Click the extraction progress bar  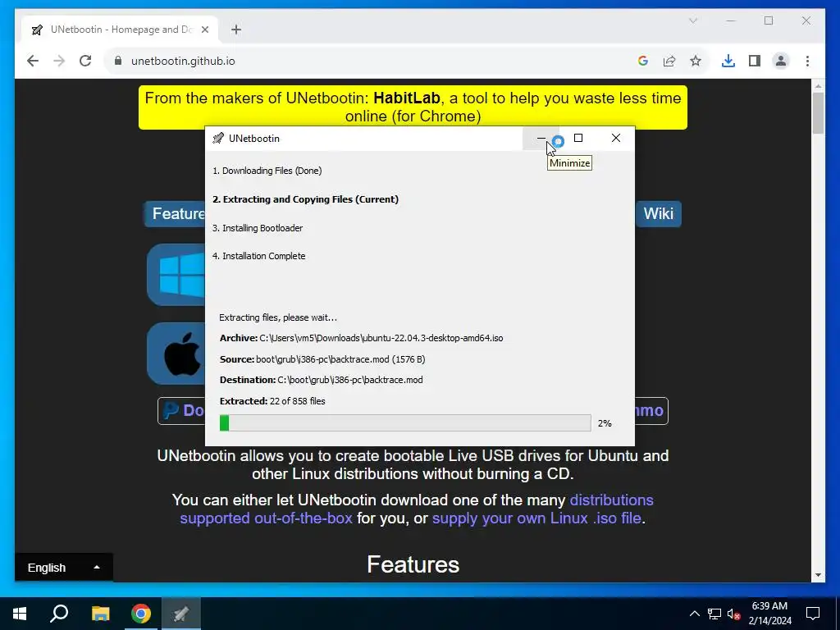(405, 422)
